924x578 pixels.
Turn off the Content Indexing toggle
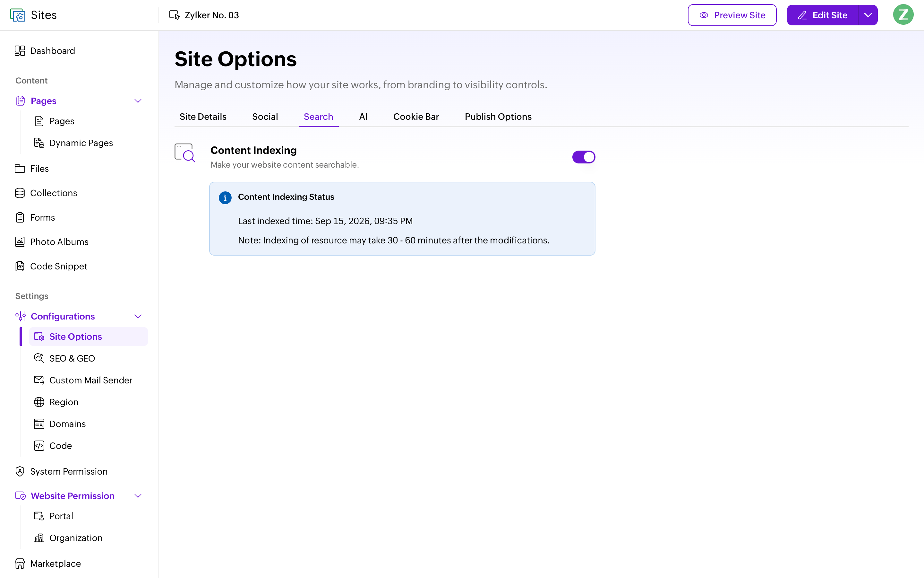coord(583,157)
